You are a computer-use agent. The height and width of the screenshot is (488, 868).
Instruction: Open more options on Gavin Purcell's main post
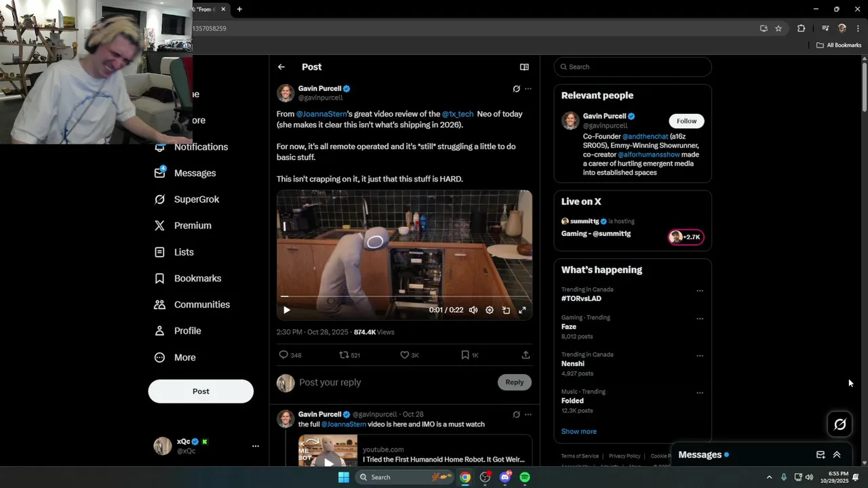[528, 89]
